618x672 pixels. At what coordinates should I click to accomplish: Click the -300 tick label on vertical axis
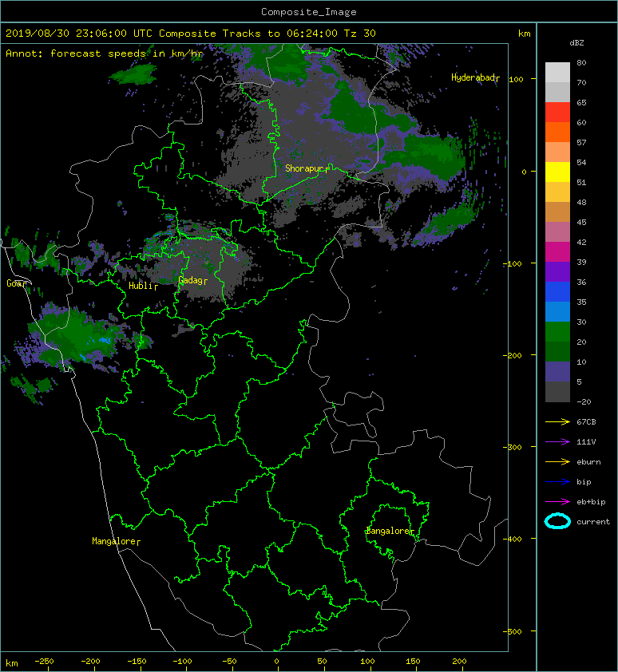513,447
